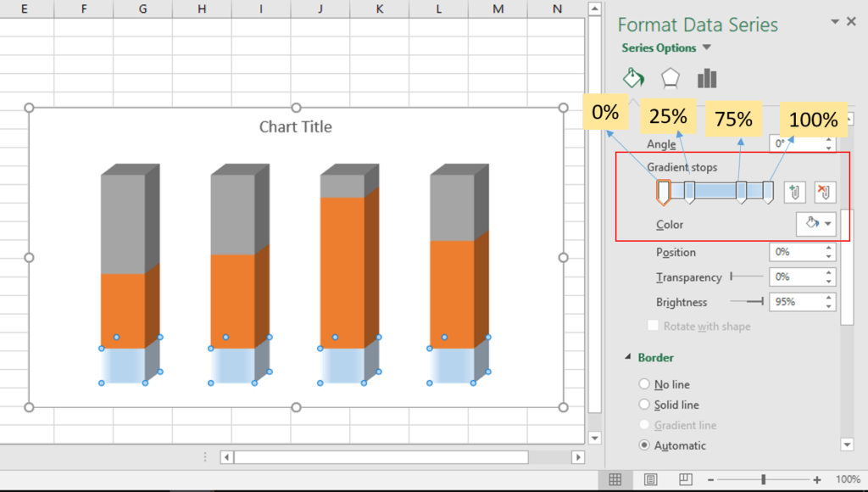
Task: Click the fill color bucket beside Color
Action: click(810, 223)
